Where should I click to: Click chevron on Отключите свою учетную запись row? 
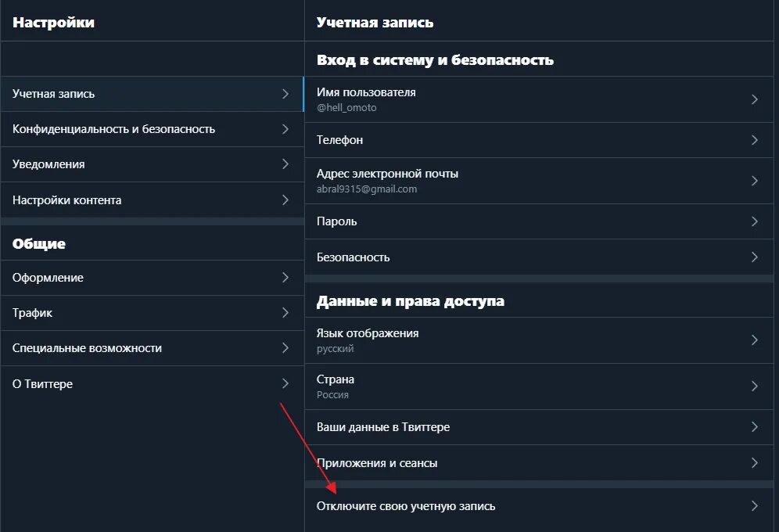(754, 505)
